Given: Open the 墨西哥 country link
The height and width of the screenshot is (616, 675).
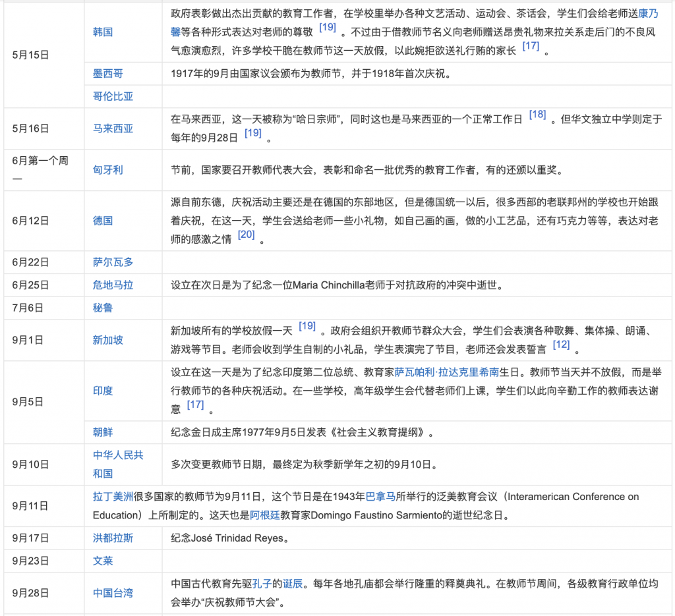Looking at the screenshot, I should 107,74.
